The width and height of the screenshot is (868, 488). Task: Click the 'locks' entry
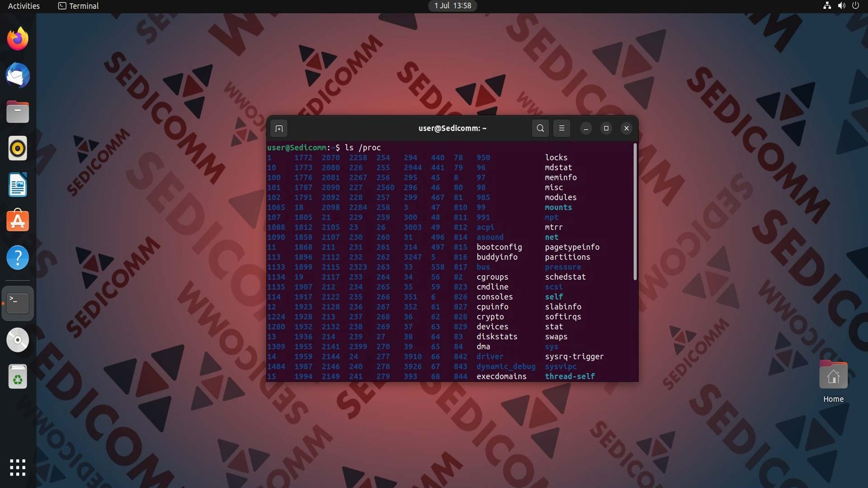[556, 158]
